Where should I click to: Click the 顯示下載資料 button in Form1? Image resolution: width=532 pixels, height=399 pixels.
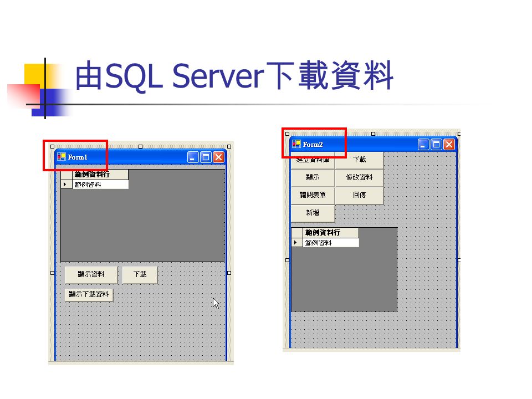pyautogui.click(x=89, y=294)
